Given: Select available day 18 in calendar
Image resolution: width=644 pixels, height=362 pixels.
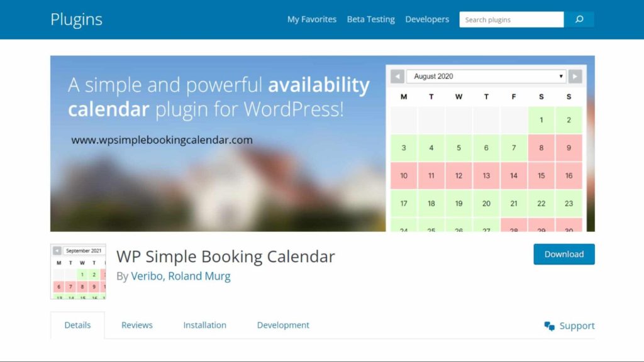Looking at the screenshot, I should [x=431, y=204].
